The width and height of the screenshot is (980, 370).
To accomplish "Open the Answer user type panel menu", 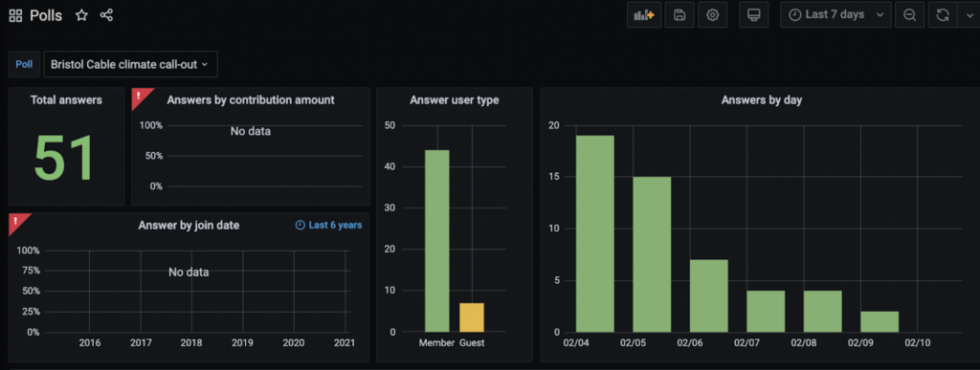I will pos(455,99).
